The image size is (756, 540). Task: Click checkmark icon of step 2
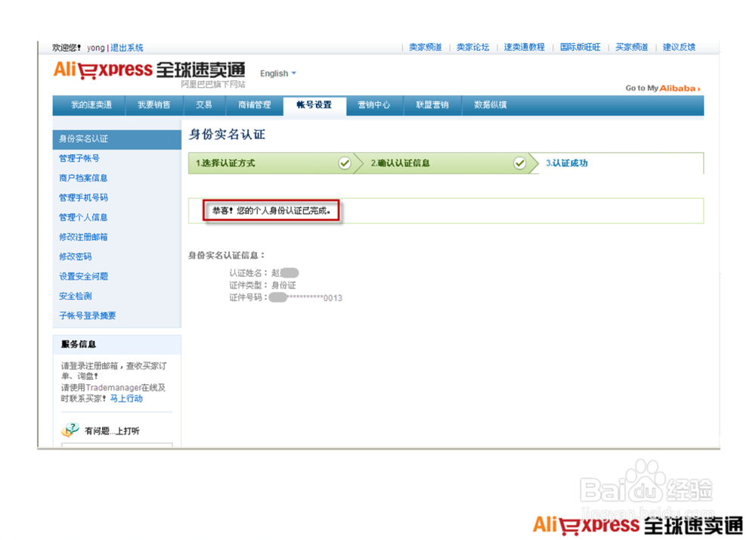tap(519, 163)
